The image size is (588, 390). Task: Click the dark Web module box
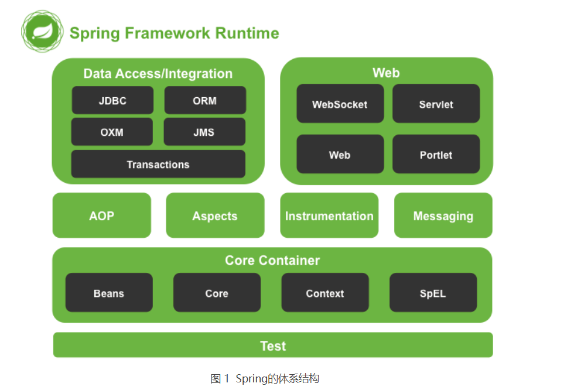click(x=340, y=155)
